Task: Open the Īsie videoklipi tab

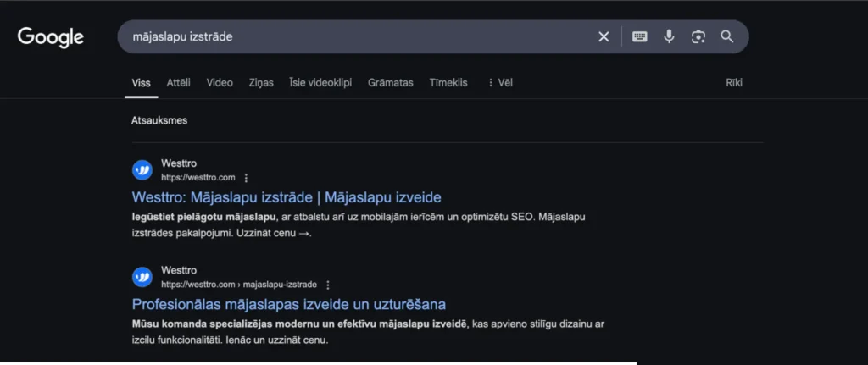Action: (x=320, y=83)
